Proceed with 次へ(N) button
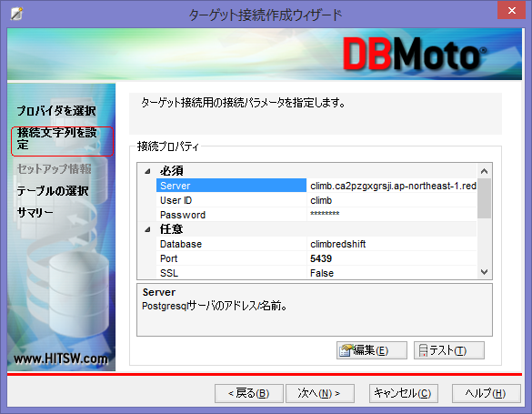 [x=320, y=393]
